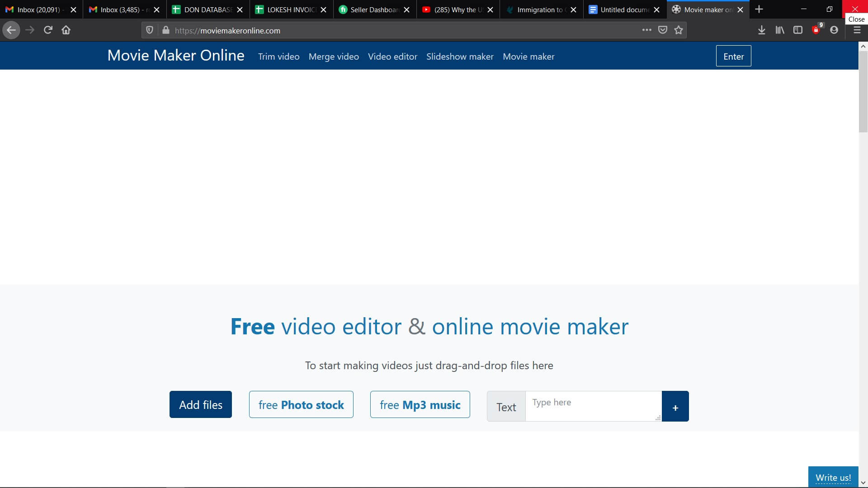Open the Slideshow maker menu link
The width and height of the screenshot is (868, 488).
coord(460,56)
